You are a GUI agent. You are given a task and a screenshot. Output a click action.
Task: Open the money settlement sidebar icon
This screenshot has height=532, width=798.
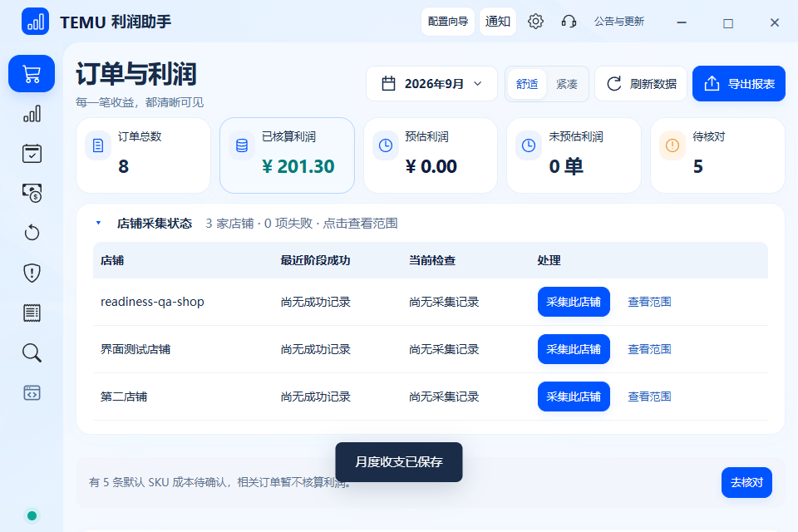coord(32,193)
